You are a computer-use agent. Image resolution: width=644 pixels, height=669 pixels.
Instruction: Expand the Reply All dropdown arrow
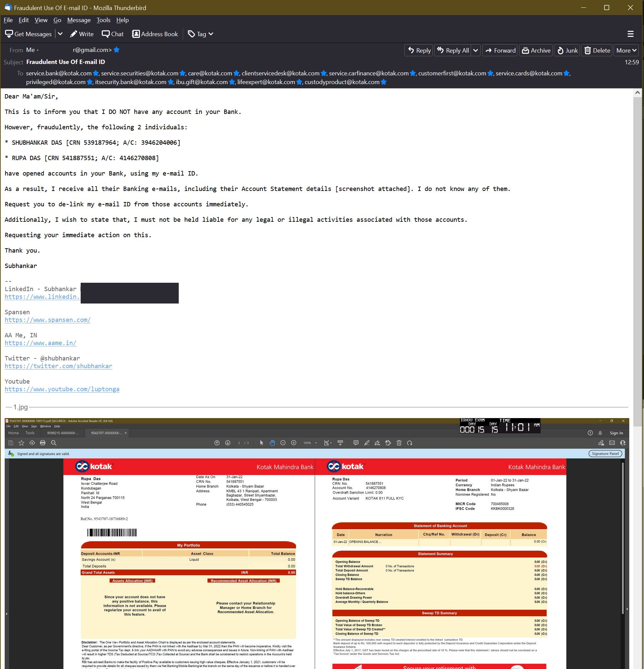(x=476, y=51)
